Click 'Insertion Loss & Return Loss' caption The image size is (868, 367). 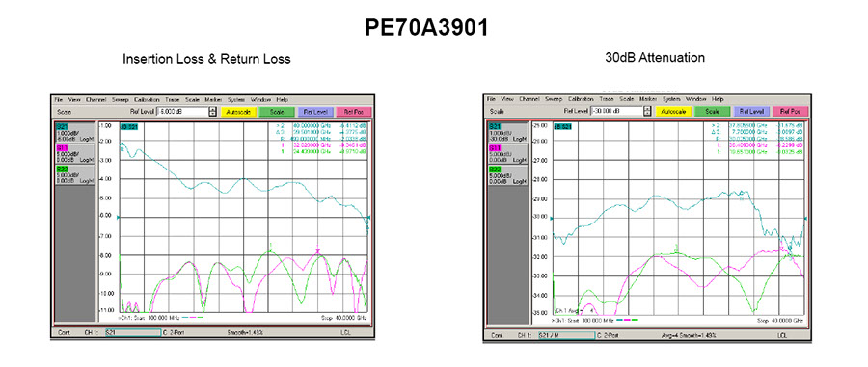206,59
